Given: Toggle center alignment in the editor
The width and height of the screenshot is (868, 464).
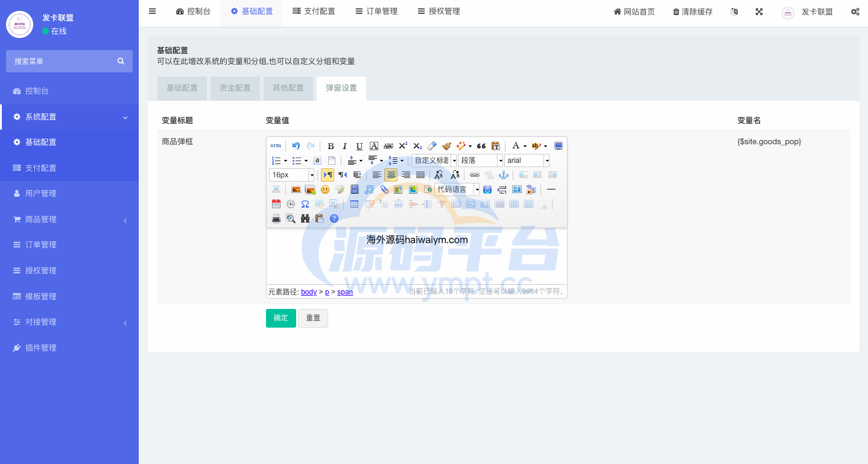Looking at the screenshot, I should (x=391, y=175).
